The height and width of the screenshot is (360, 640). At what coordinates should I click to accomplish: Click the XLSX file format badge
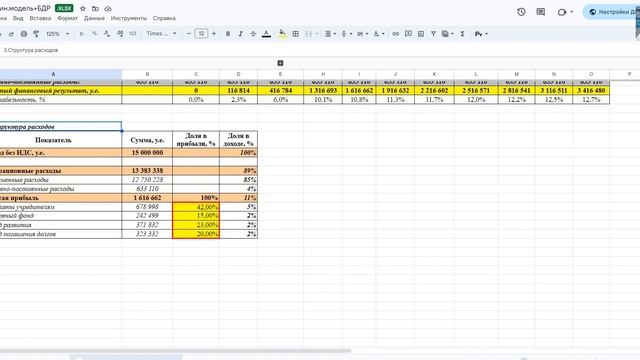point(64,8)
